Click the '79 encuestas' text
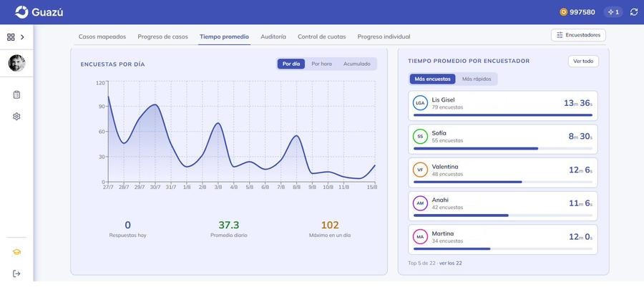This screenshot has height=287, width=644. tap(447, 107)
